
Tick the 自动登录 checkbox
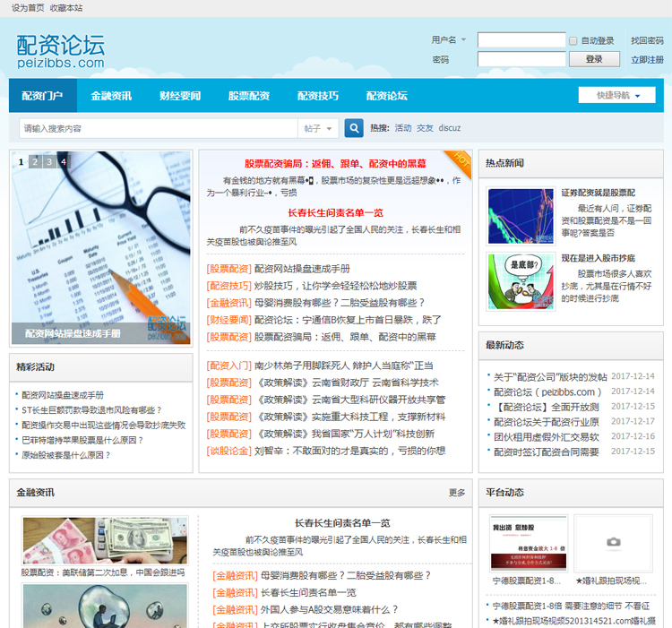(573, 40)
